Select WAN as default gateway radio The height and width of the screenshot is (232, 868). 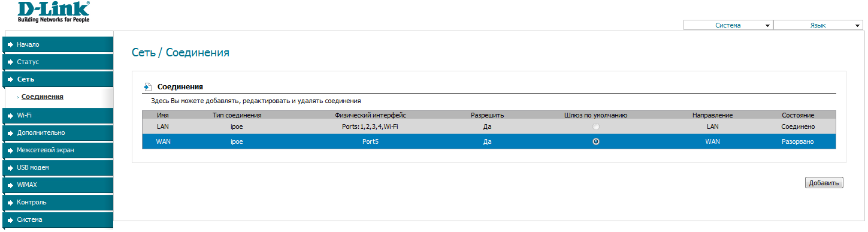[595, 141]
